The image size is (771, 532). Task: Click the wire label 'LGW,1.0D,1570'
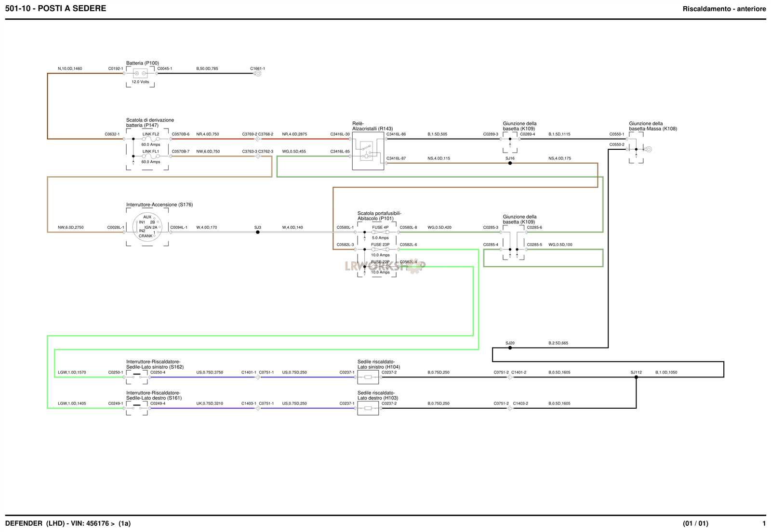(72, 372)
